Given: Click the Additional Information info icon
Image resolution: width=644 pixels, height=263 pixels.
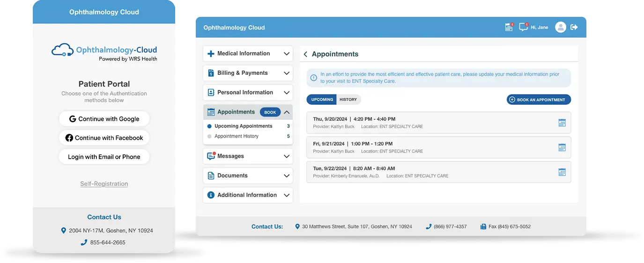Looking at the screenshot, I should pos(211,195).
